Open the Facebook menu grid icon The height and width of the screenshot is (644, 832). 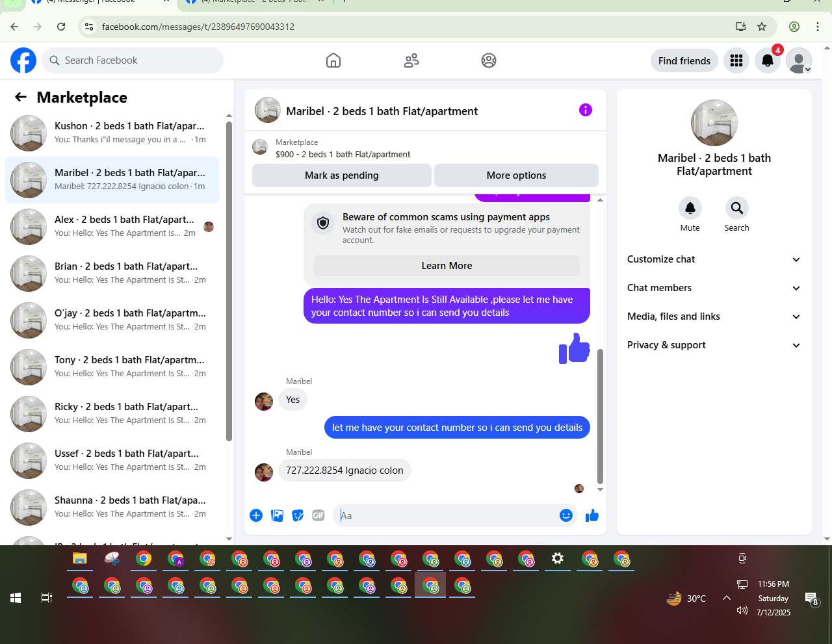click(x=736, y=60)
